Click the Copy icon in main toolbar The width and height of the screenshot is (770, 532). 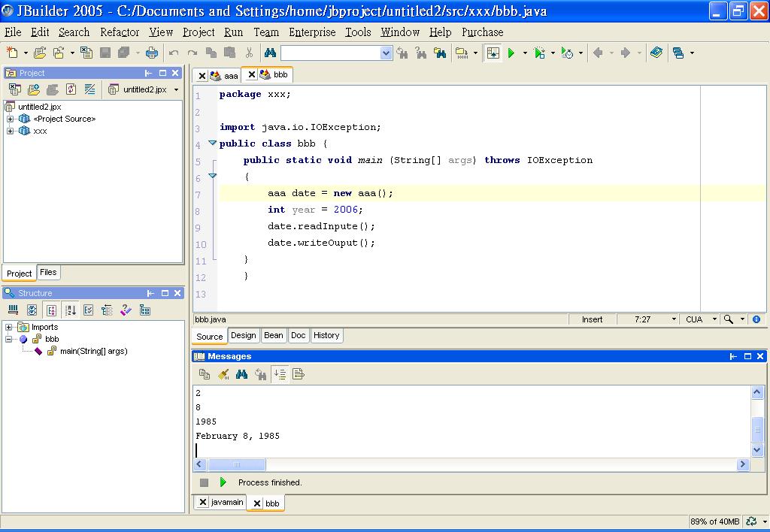tap(211, 53)
